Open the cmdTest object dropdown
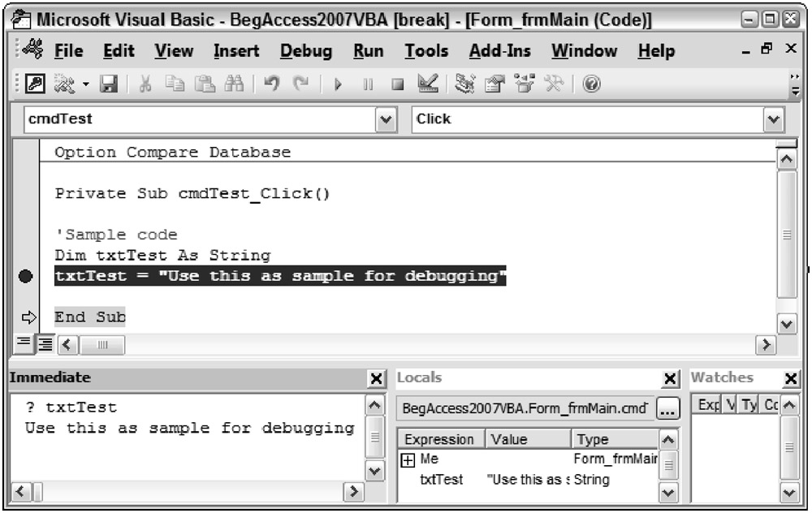Image resolution: width=812 pixels, height=513 pixels. [x=386, y=119]
